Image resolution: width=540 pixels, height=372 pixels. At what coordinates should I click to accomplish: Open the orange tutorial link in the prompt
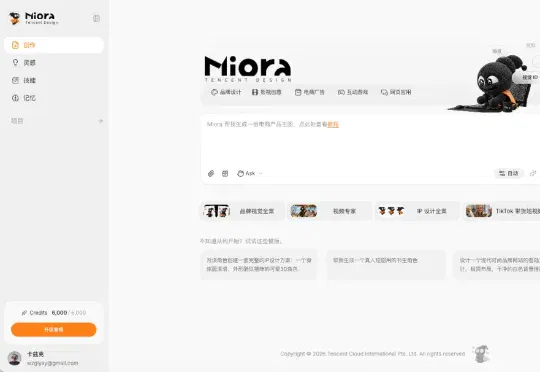[333, 124]
